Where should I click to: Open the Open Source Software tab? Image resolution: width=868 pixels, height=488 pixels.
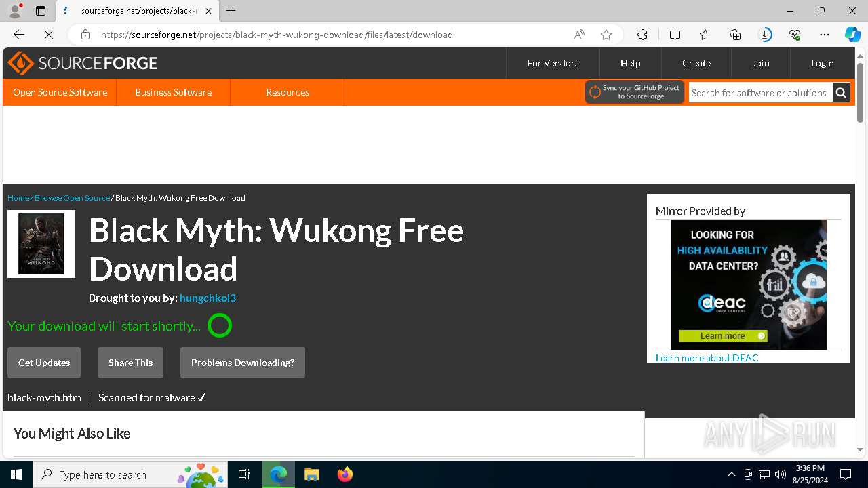(60, 92)
